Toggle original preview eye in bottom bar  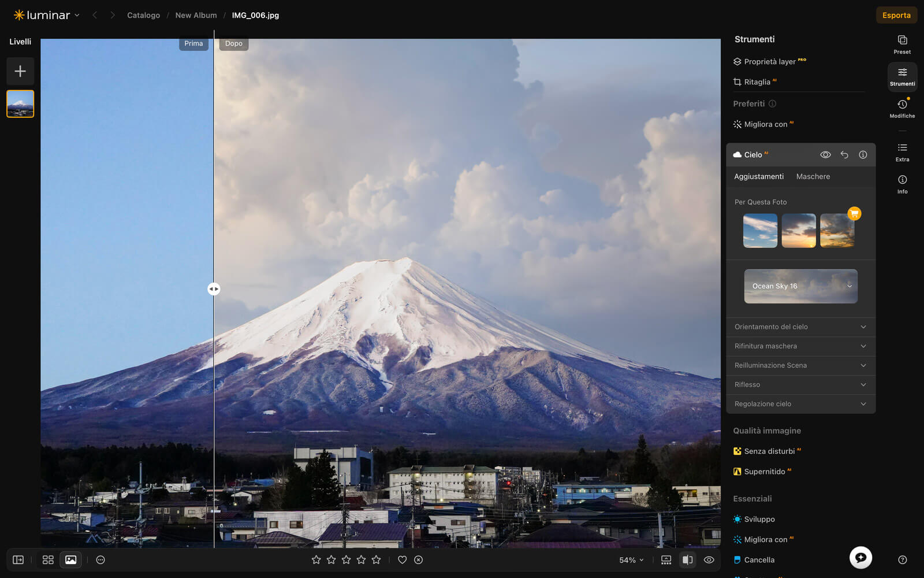tap(709, 560)
